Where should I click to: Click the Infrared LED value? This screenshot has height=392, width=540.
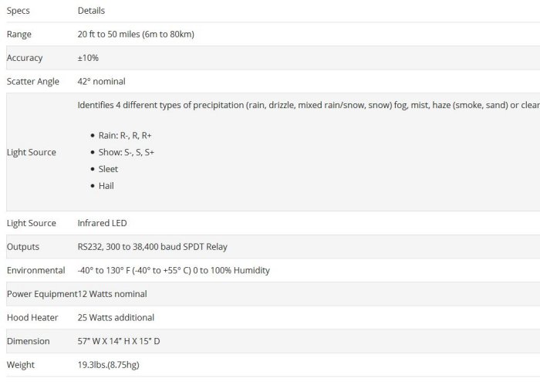[x=102, y=223]
